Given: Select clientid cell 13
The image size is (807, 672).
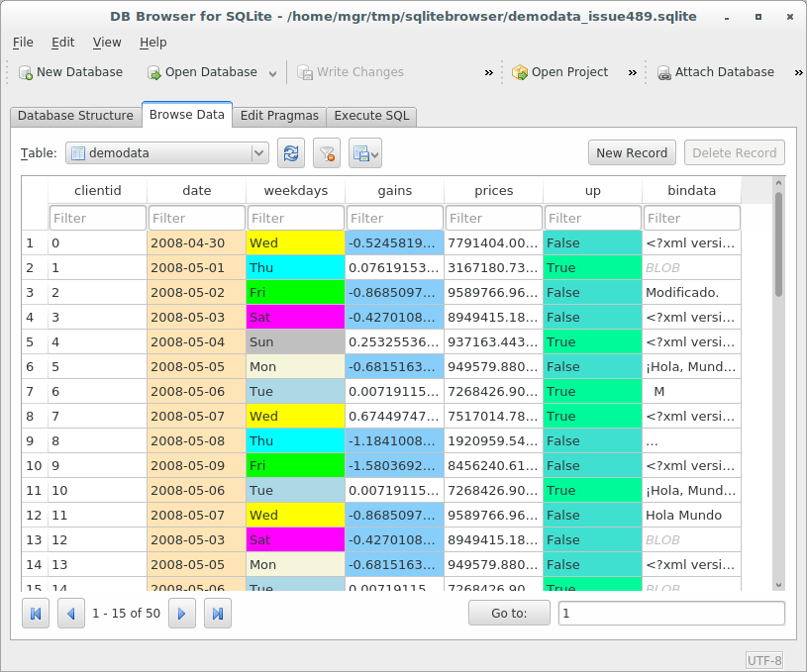Looking at the screenshot, I should (98, 564).
